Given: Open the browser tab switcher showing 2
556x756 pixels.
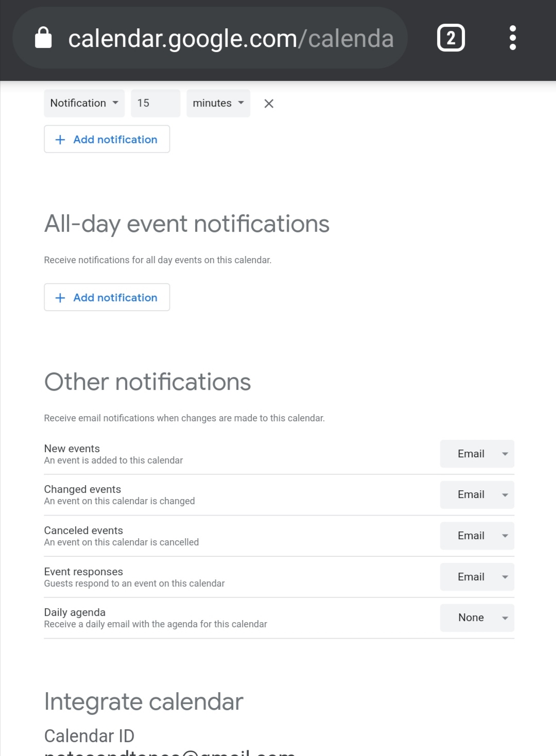Looking at the screenshot, I should (x=450, y=38).
